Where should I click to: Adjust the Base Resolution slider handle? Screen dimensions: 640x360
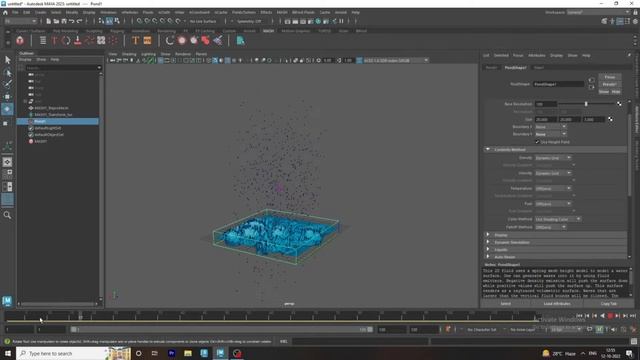click(x=586, y=104)
